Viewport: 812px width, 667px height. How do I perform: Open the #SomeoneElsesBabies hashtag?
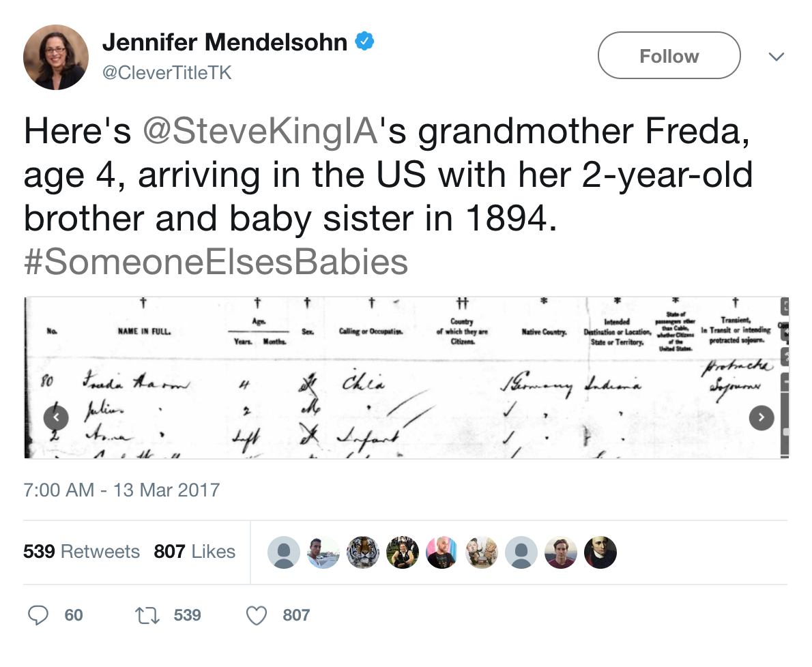pos(216,261)
